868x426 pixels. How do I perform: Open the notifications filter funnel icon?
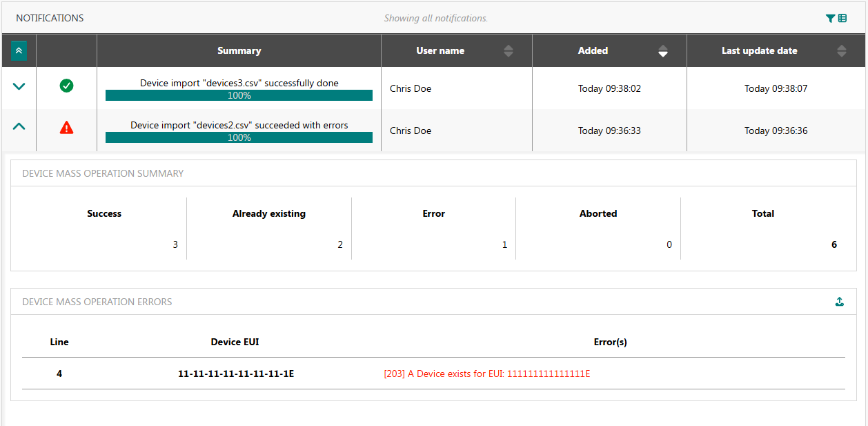coord(830,19)
